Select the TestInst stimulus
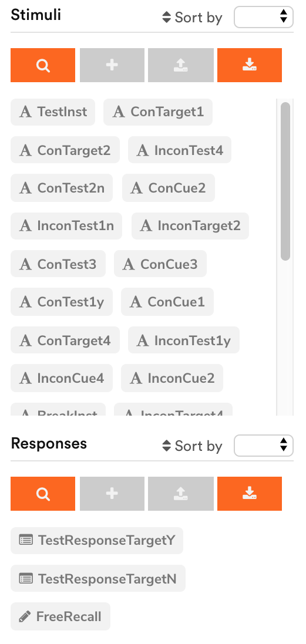Image resolution: width=306 pixels, height=644 pixels. point(53,112)
